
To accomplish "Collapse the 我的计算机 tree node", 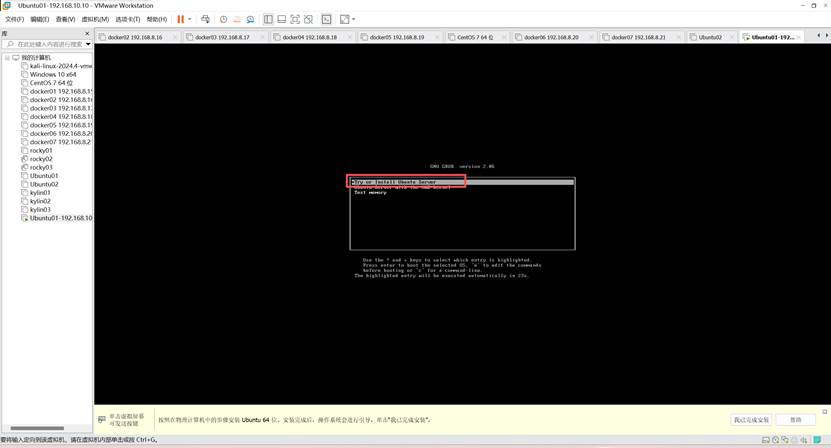I will 7,57.
